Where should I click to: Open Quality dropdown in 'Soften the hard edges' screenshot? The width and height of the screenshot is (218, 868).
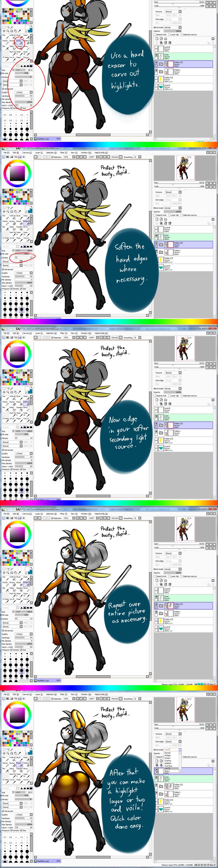click(x=24, y=273)
